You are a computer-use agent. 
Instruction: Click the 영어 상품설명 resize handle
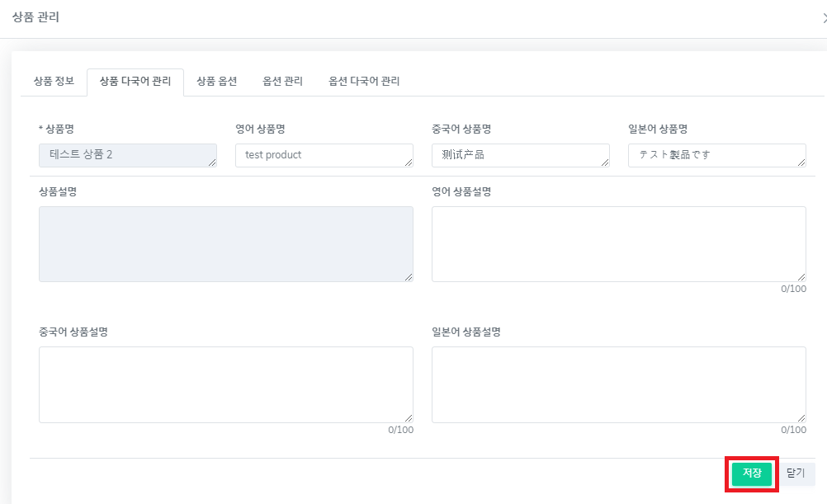click(x=802, y=278)
